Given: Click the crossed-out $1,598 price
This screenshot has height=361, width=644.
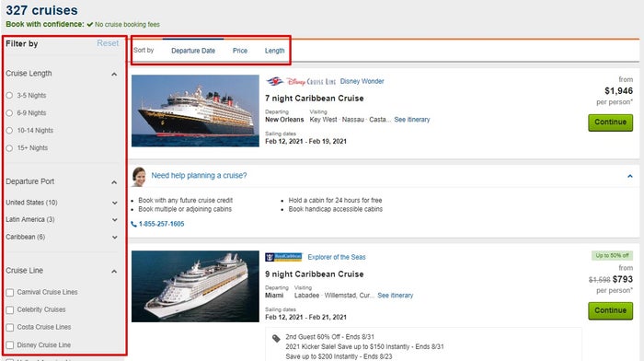Looking at the screenshot, I should point(599,280).
